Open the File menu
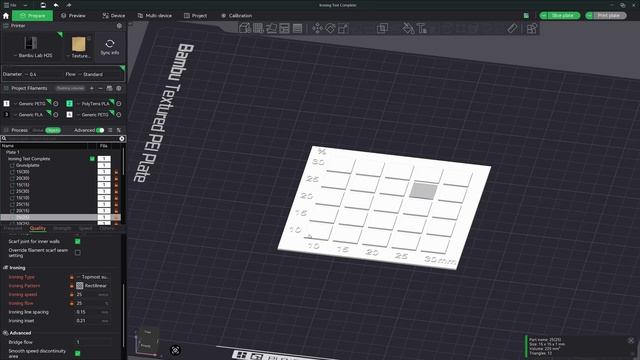This screenshot has width=640, height=360. (x=10, y=5)
